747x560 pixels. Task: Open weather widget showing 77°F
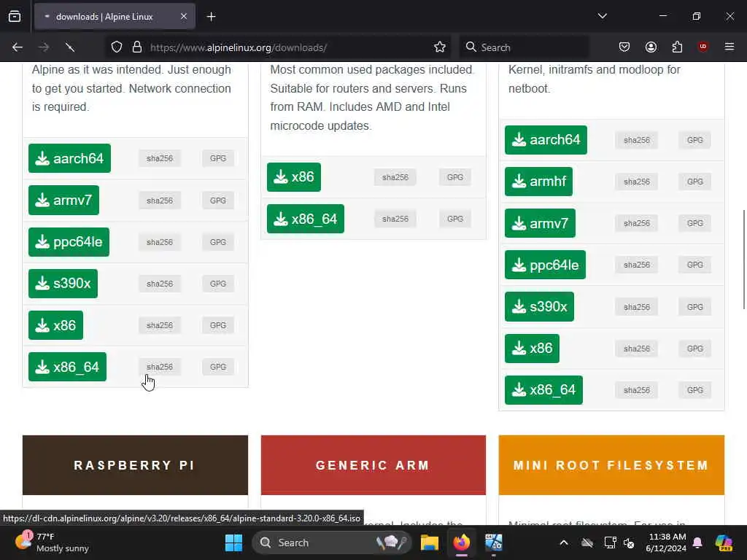(53, 542)
